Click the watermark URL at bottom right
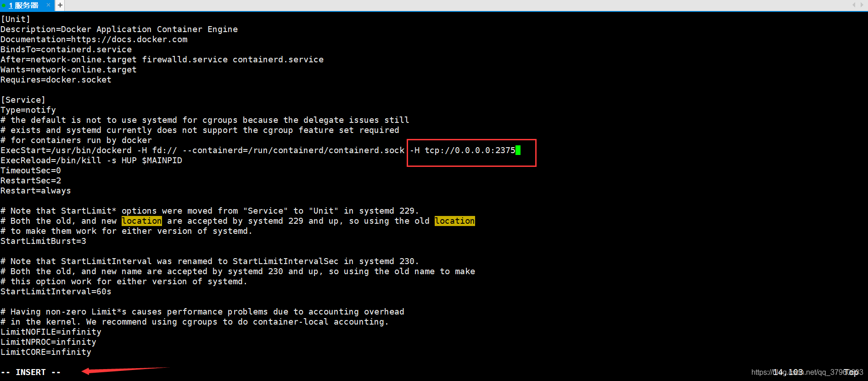The image size is (868, 381). (x=806, y=372)
